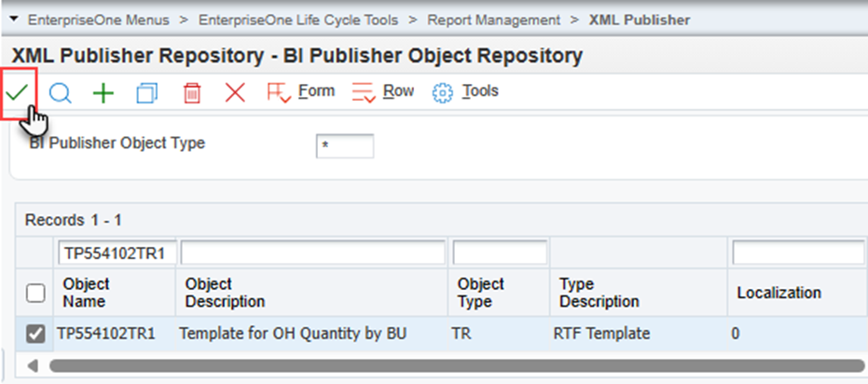Image resolution: width=868 pixels, height=384 pixels.
Task: Open the Form exit menu
Action: 300,92
